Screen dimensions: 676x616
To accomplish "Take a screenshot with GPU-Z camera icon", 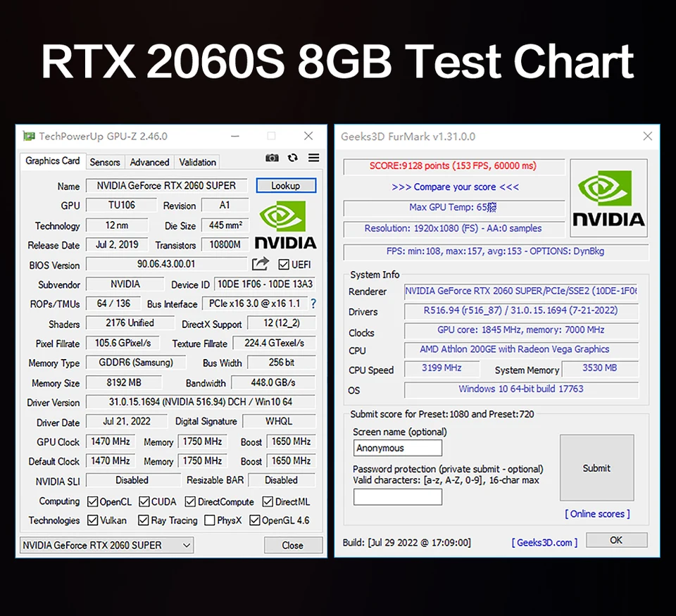I will pyautogui.click(x=272, y=158).
